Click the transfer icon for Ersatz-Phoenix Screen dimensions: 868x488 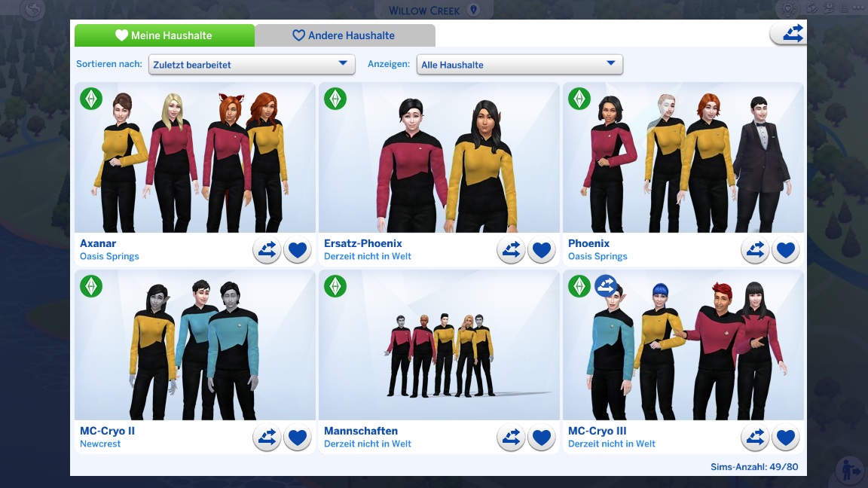click(511, 250)
